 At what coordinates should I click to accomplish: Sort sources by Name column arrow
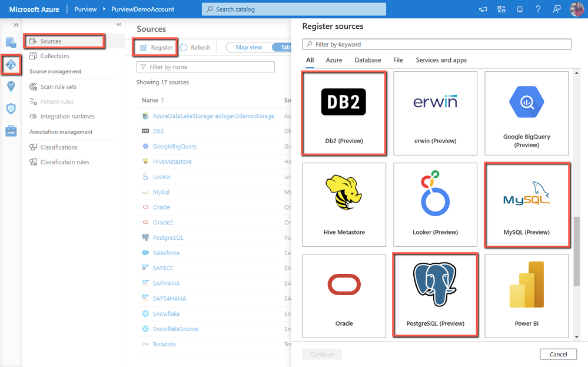[162, 100]
